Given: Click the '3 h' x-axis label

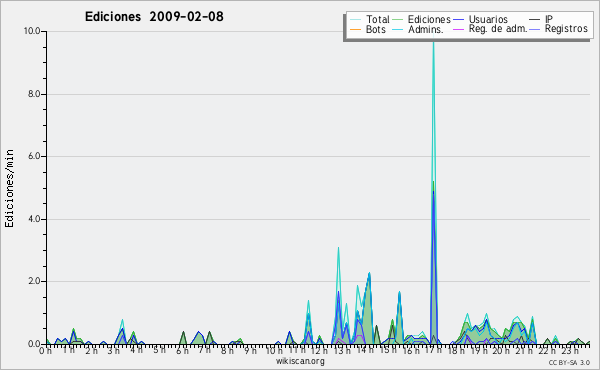Looking at the screenshot, I should click(x=114, y=351).
